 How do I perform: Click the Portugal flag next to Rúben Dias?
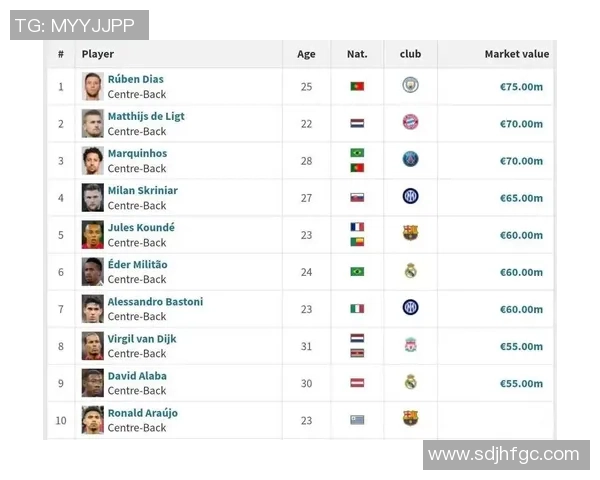pyautogui.click(x=357, y=87)
